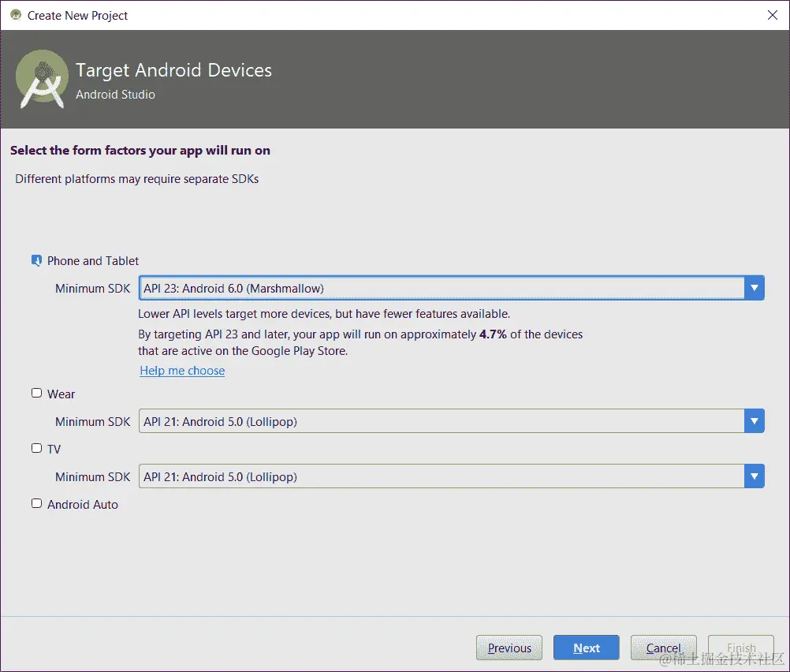
Task: Uncheck the Phone and Tablet checkbox
Action: [x=37, y=260]
